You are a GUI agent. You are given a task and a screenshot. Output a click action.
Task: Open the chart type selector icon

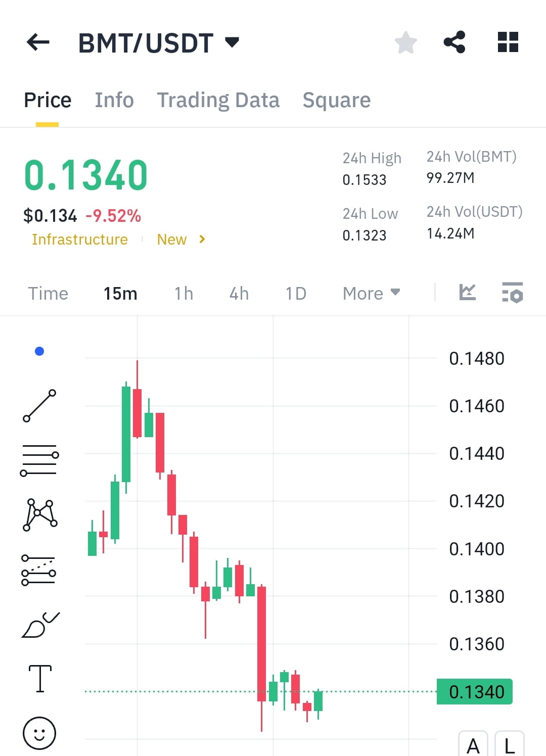[x=467, y=293]
